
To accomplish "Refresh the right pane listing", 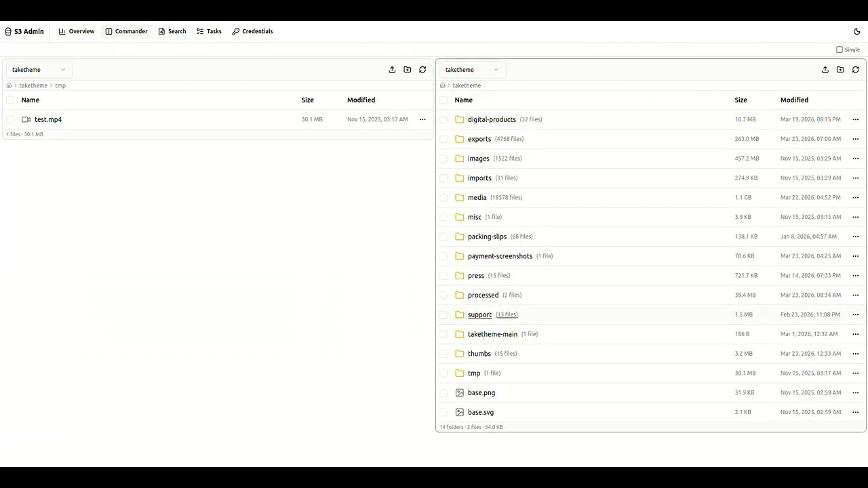I will coord(856,70).
